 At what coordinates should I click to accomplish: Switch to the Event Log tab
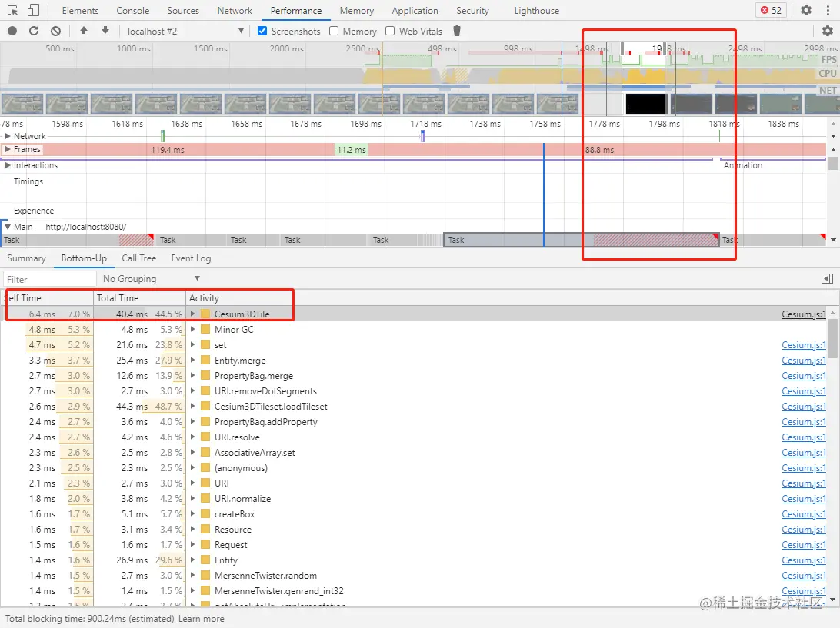coord(191,258)
